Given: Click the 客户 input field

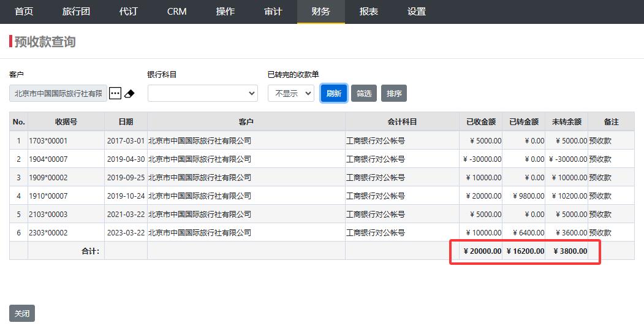Looking at the screenshot, I should point(58,93).
